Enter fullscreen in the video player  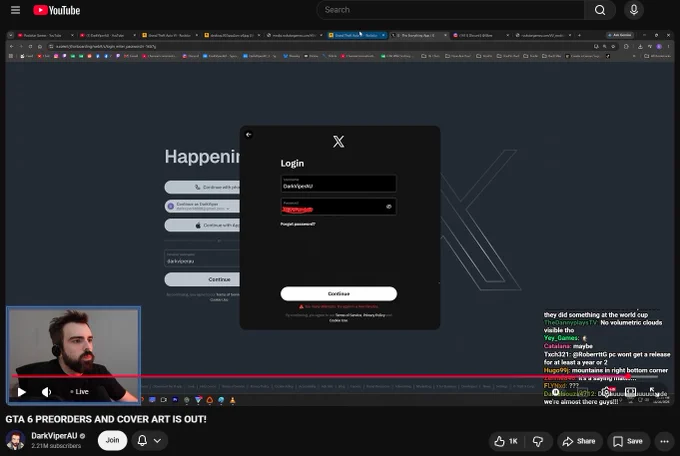(x=654, y=392)
